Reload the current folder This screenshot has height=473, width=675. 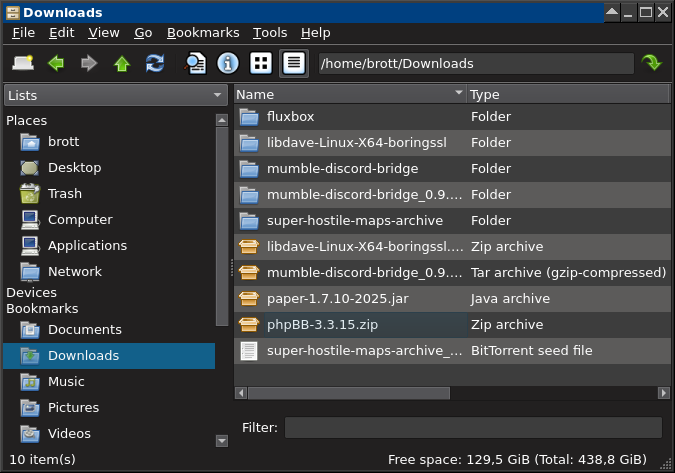155,63
